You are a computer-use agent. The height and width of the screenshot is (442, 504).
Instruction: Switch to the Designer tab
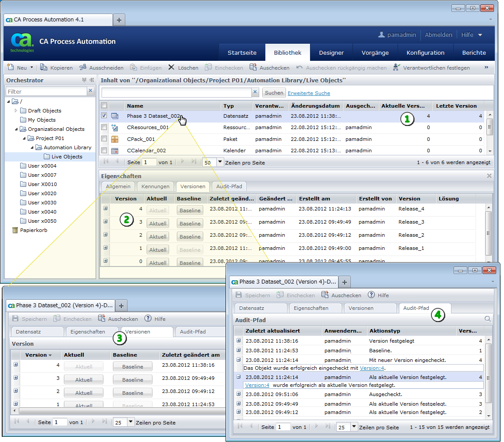(x=331, y=53)
